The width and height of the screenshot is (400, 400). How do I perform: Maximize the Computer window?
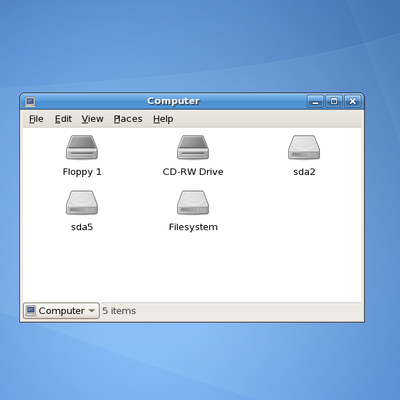tap(334, 101)
